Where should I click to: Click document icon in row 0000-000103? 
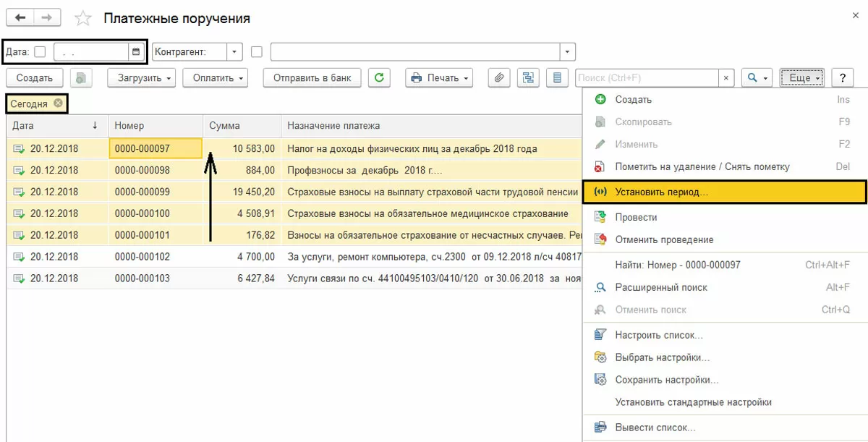coord(19,279)
